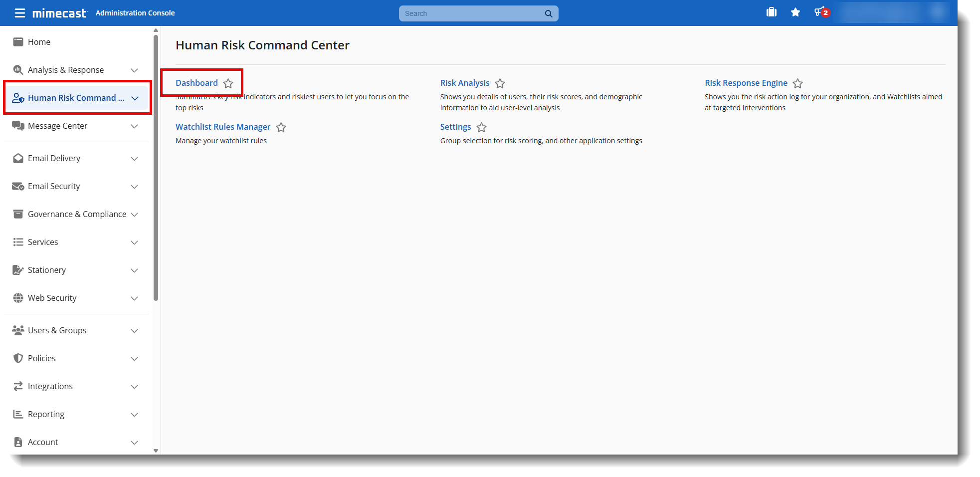This screenshot has width=980, height=477.
Task: Expand the Reporting menu chevron
Action: (134, 415)
